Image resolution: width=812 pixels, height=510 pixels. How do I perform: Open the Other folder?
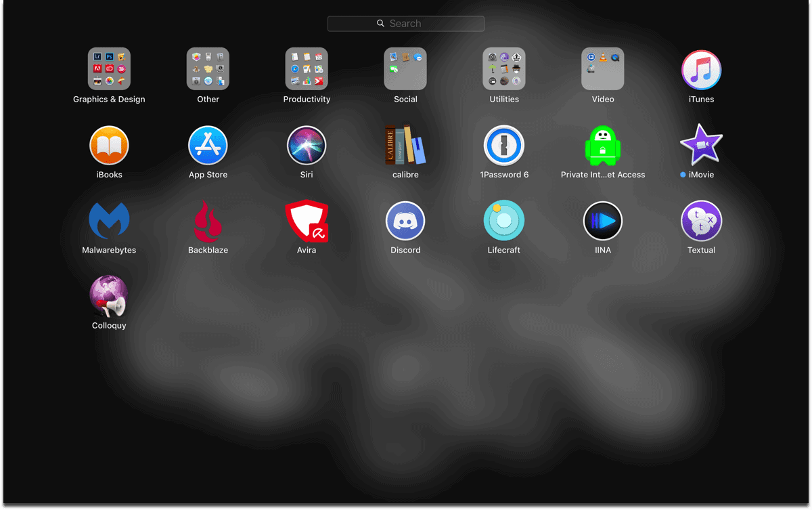coord(208,69)
